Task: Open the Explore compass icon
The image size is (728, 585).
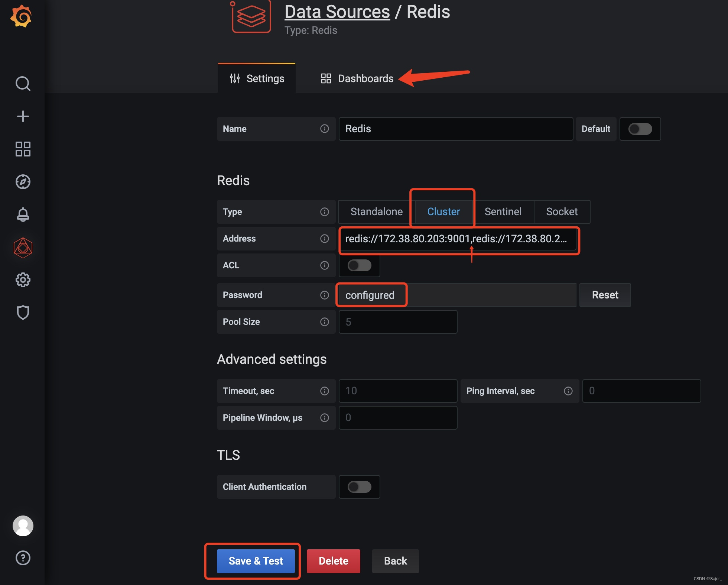Action: (x=23, y=182)
